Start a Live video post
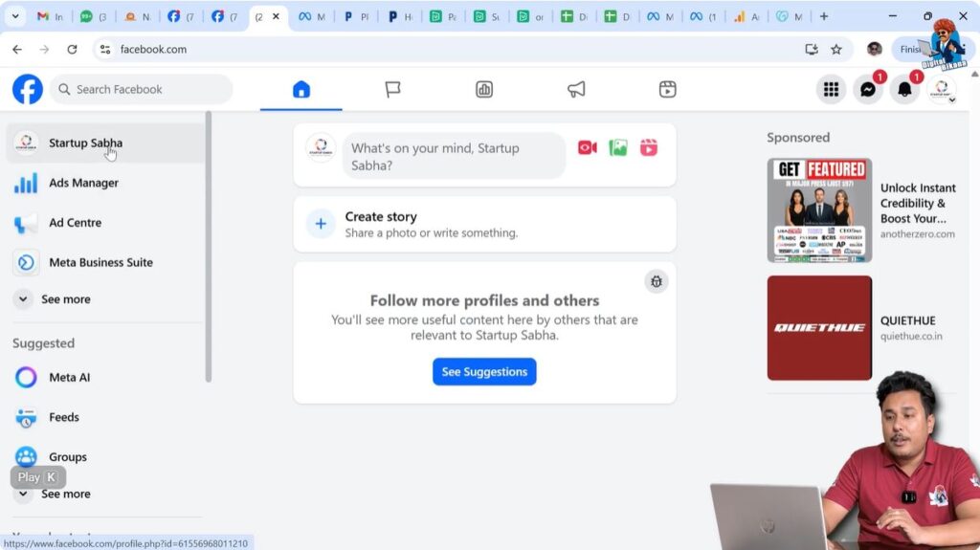Viewport: 980px width, 550px height. 587,147
